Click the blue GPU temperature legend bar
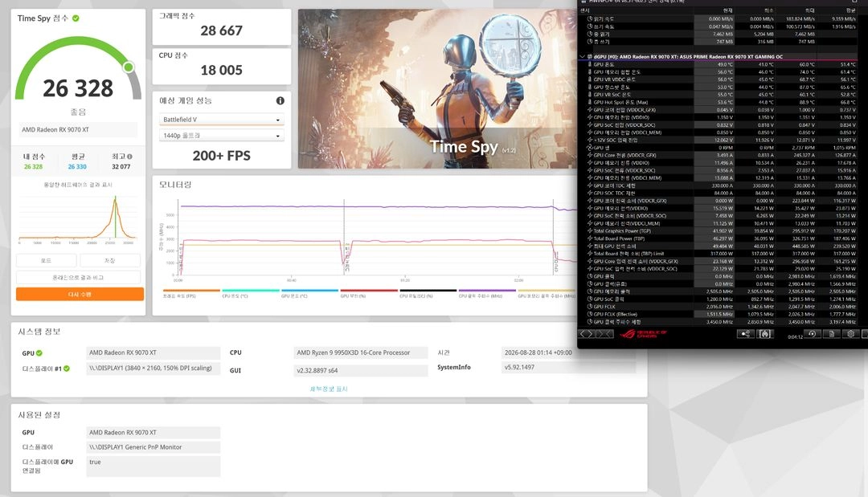868x497 pixels. click(309, 290)
